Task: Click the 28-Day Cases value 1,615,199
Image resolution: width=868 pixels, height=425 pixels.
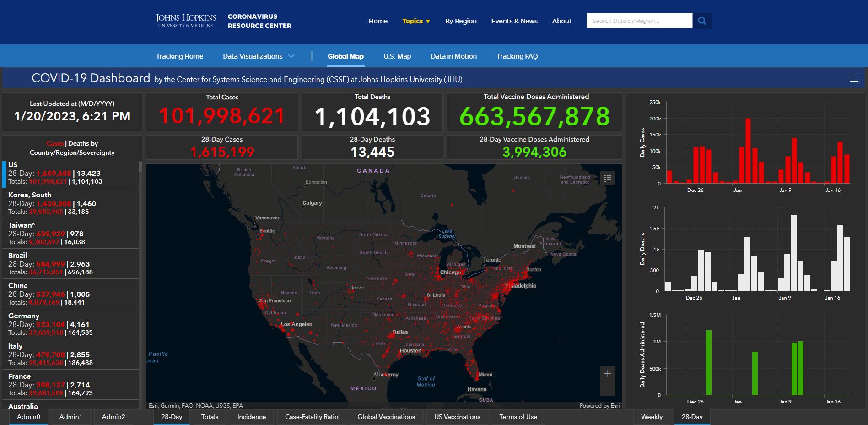Action: pyautogui.click(x=222, y=152)
